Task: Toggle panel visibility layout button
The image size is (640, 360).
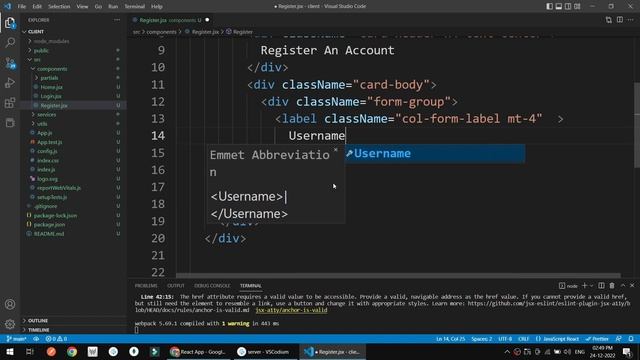Action: pyautogui.click(x=559, y=6)
